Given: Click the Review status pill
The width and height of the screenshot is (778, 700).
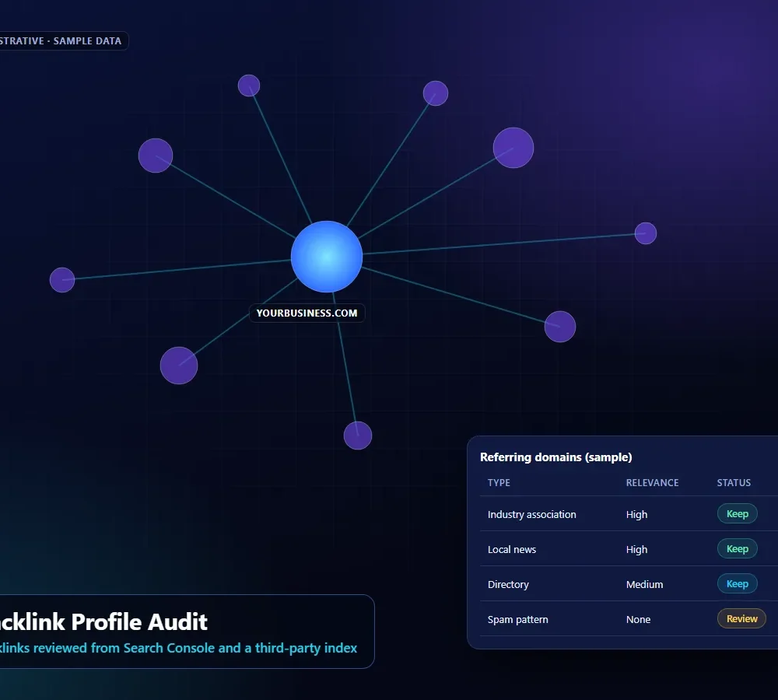Looking at the screenshot, I should coord(741,618).
